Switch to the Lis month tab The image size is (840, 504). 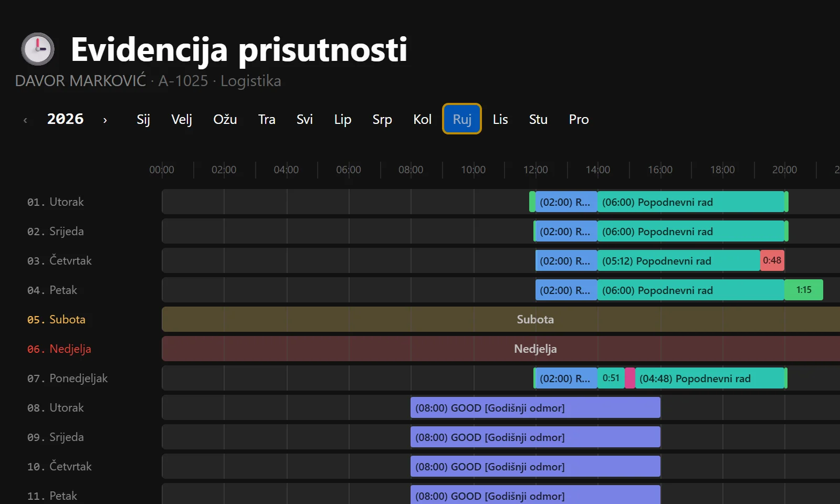coord(500,119)
